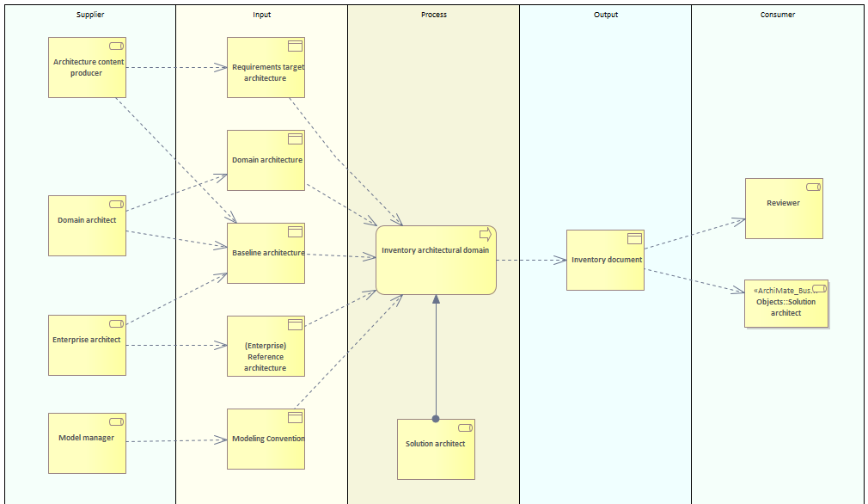The width and height of the screenshot is (868, 504).
Task: Click the assignment connector dot above Solution architect
Action: tap(436, 419)
